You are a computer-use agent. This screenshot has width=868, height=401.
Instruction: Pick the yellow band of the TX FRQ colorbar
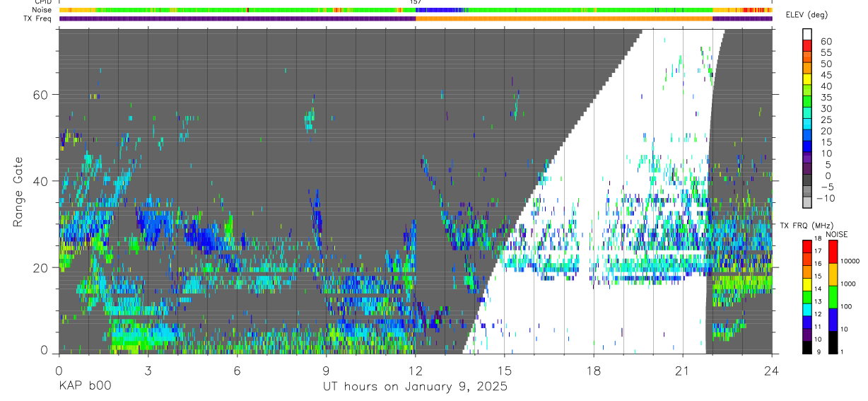point(807,284)
